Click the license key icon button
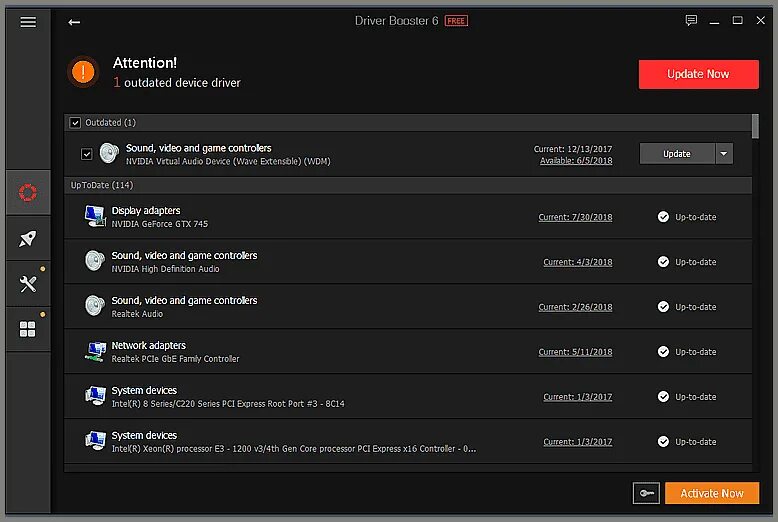Image resolution: width=778 pixels, height=522 pixels. (x=646, y=493)
